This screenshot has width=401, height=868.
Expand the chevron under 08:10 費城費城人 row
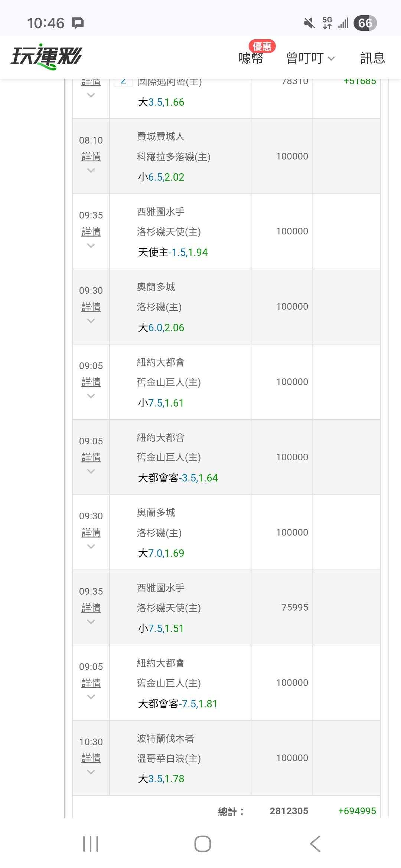pyautogui.click(x=91, y=171)
